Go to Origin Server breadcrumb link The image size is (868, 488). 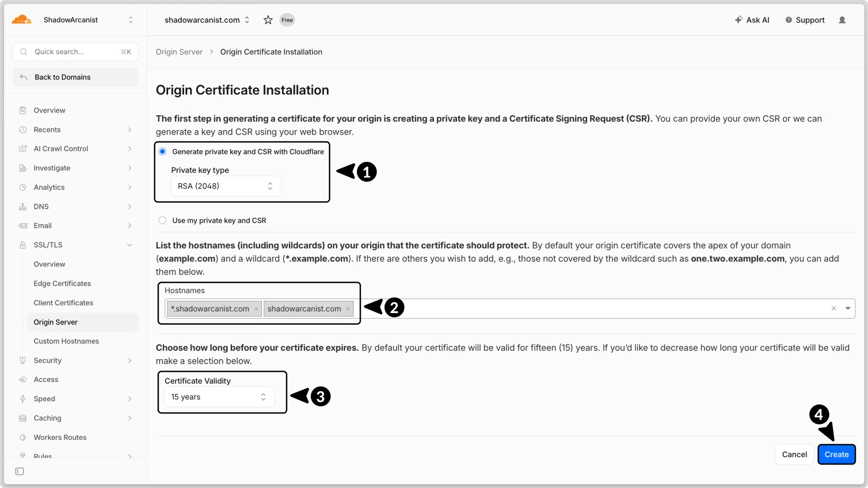tap(179, 52)
